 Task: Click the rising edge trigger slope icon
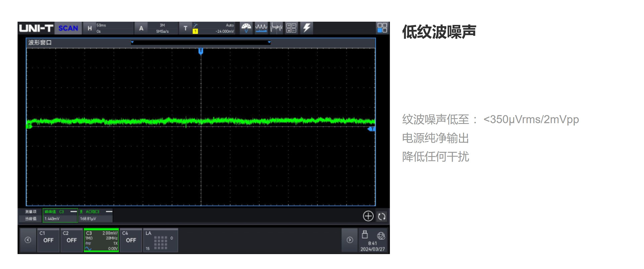[196, 25]
